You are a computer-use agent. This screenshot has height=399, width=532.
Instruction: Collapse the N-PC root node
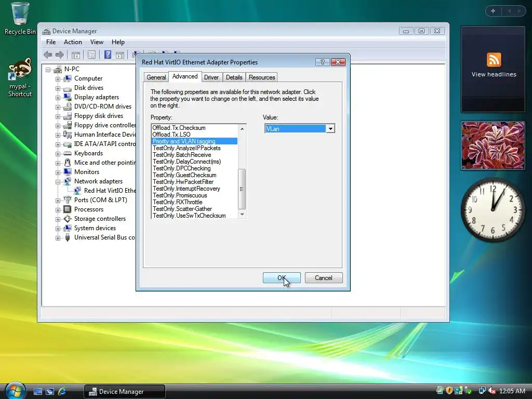[x=48, y=70]
